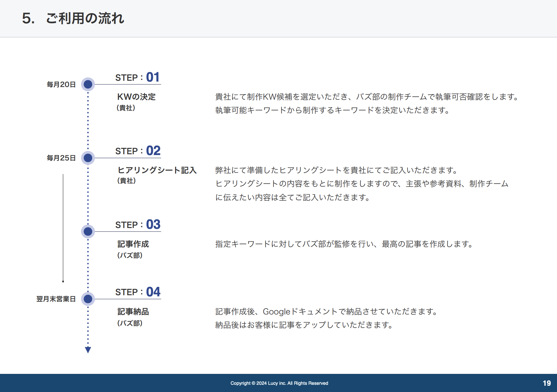The width and height of the screenshot is (557, 392).
Task: Click the page number 19
Action: 547,383
